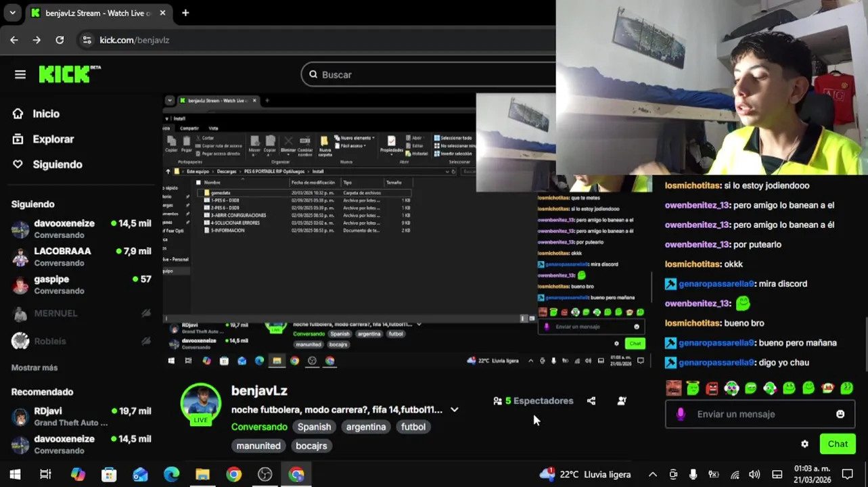Expand list with Mostrar más
868x487 pixels.
point(35,367)
